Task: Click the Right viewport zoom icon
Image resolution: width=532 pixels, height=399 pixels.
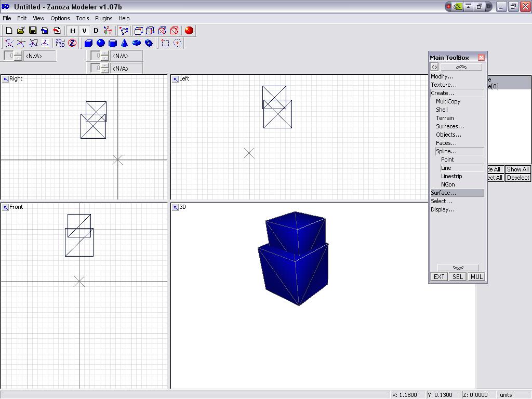Action: tap(5, 79)
